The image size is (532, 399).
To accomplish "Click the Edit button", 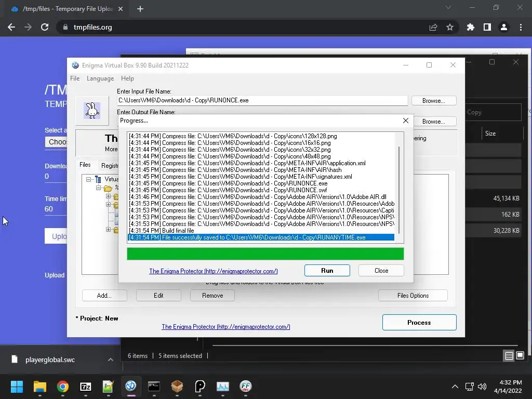I will 158,296.
